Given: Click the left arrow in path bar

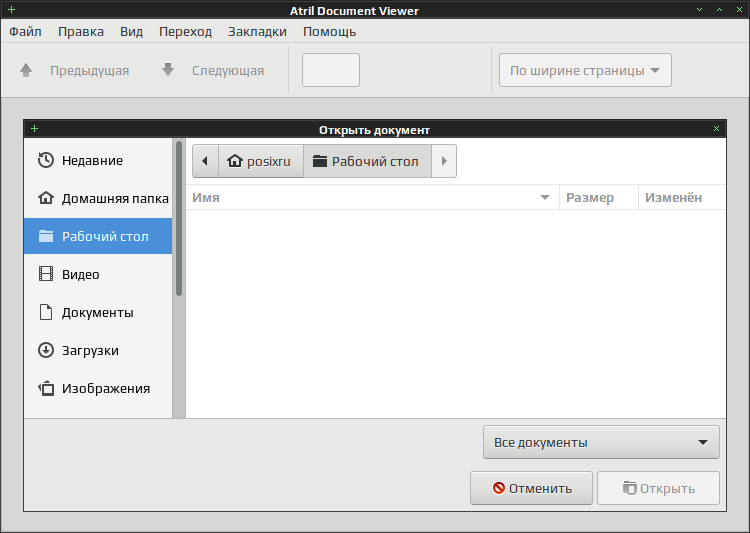Looking at the screenshot, I should pos(205,161).
